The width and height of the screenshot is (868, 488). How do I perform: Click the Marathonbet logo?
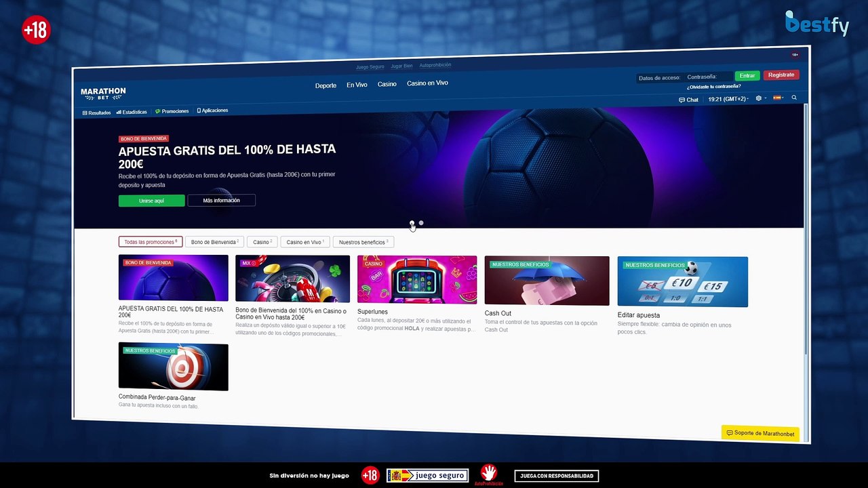point(103,93)
